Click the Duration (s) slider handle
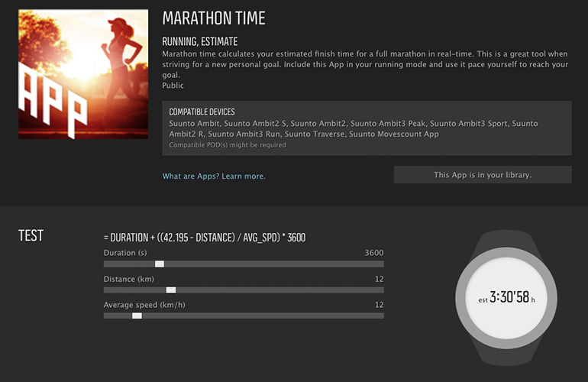588x382 pixels. coord(160,264)
